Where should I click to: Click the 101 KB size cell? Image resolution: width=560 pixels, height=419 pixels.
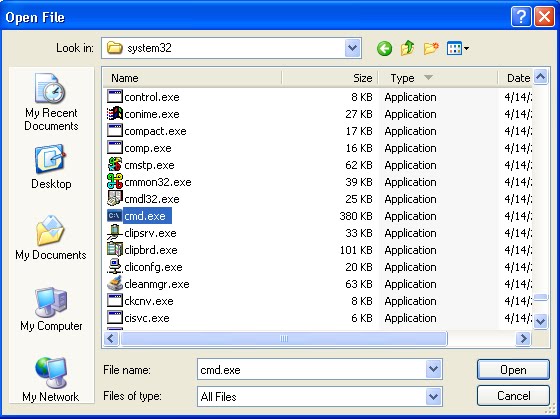click(356, 250)
